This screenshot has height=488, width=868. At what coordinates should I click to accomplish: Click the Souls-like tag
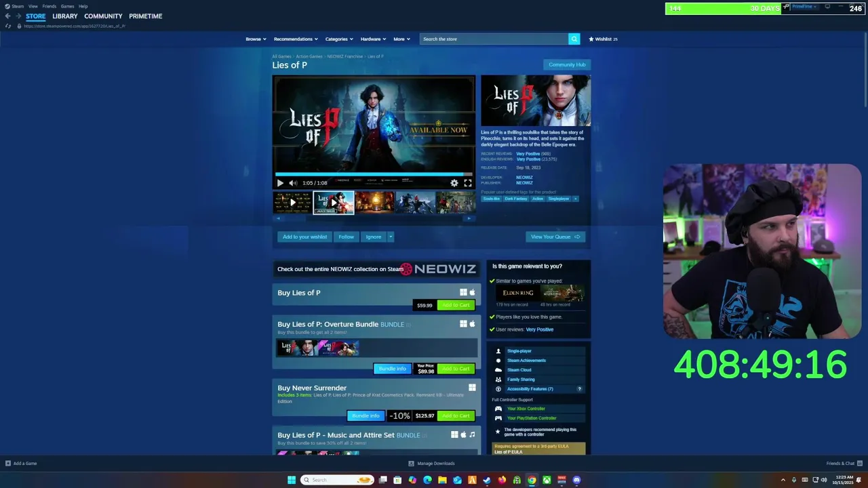click(x=491, y=199)
